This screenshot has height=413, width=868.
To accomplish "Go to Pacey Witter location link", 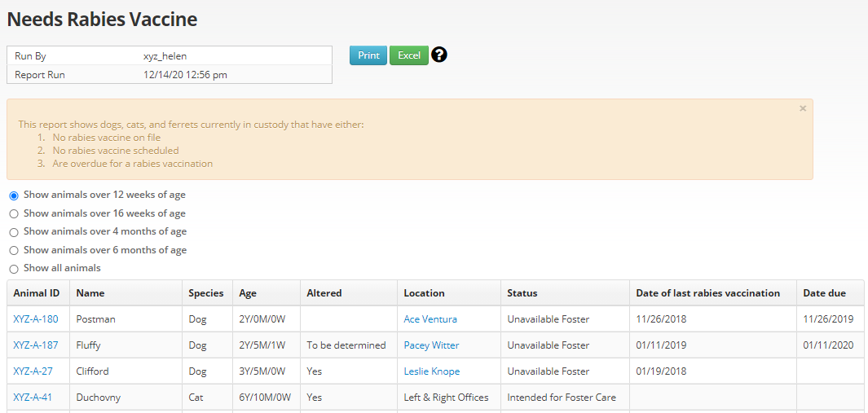I will [x=431, y=345].
